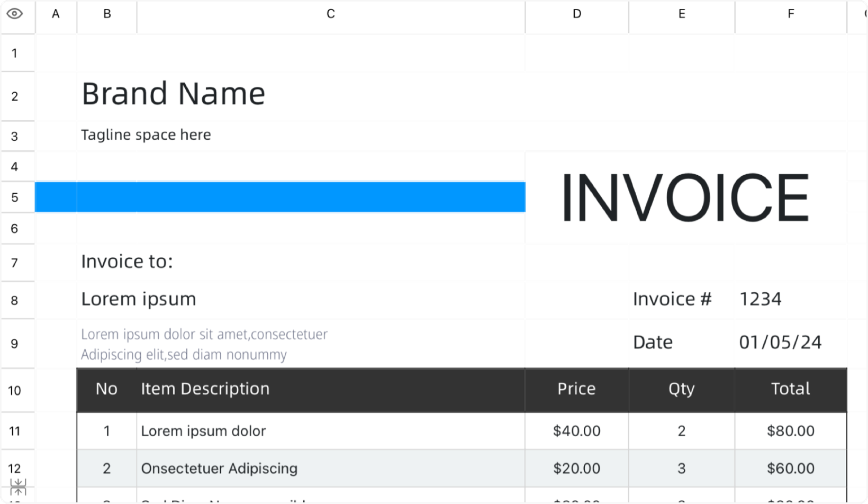
Task: Click the quantity 3 cell in row 12
Action: 682,469
